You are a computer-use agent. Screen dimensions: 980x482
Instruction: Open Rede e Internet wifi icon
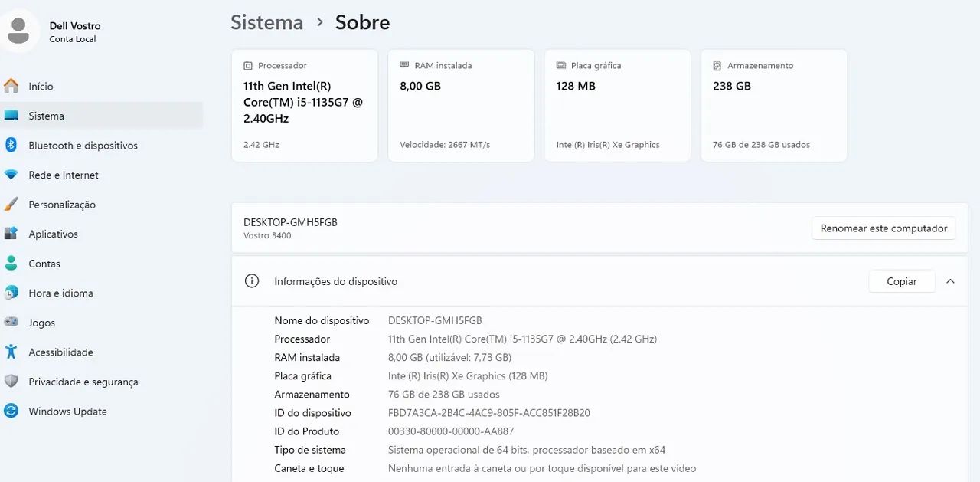[x=11, y=175]
